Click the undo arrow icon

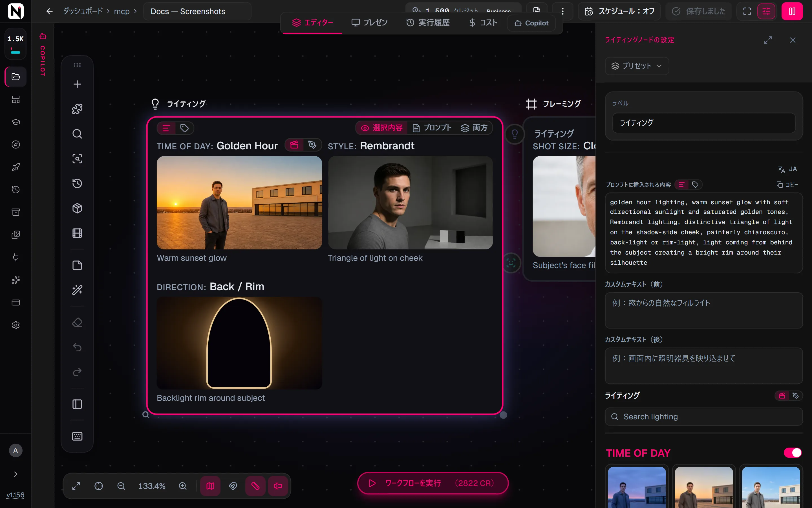(77, 347)
